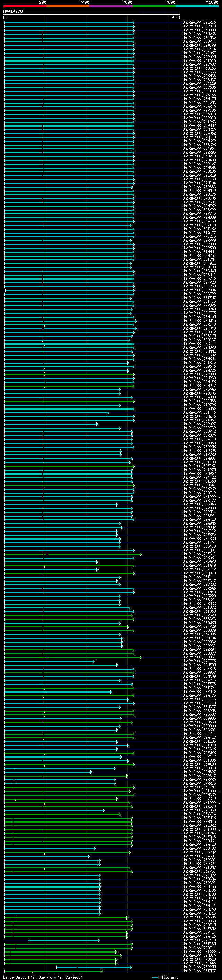222x980 pixels.
Task: Select hit label UniRef100_O04053
Action: pos(199,103)
